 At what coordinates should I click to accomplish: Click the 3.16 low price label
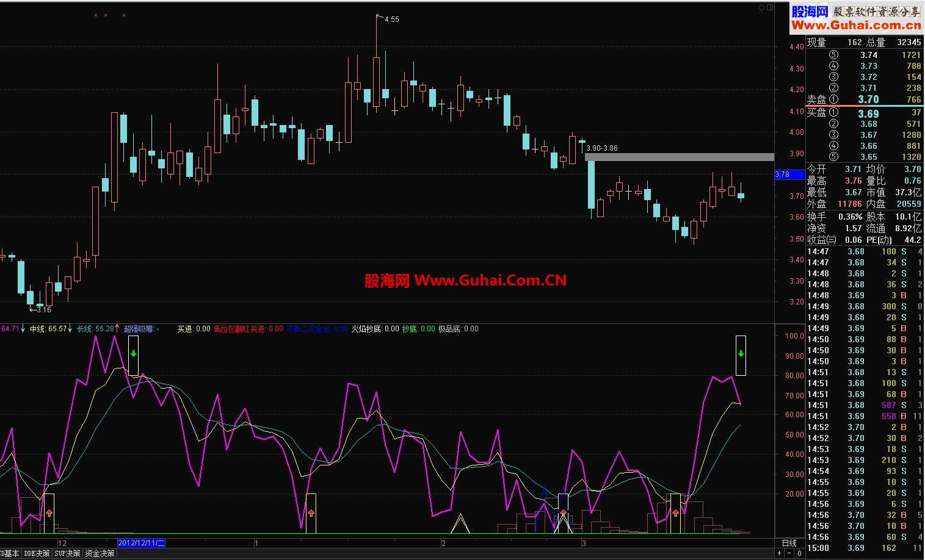tap(43, 310)
